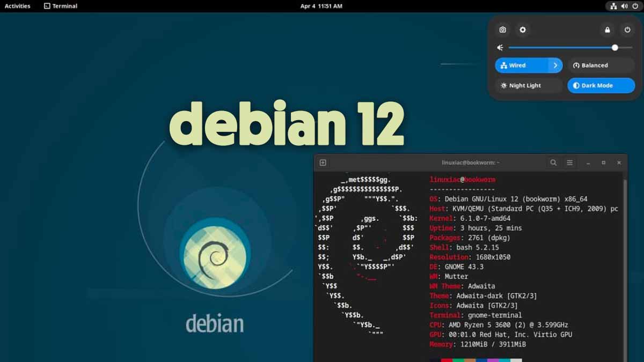This screenshot has height=362, width=644.
Task: Disable Dark Mode
Action: (x=601, y=85)
